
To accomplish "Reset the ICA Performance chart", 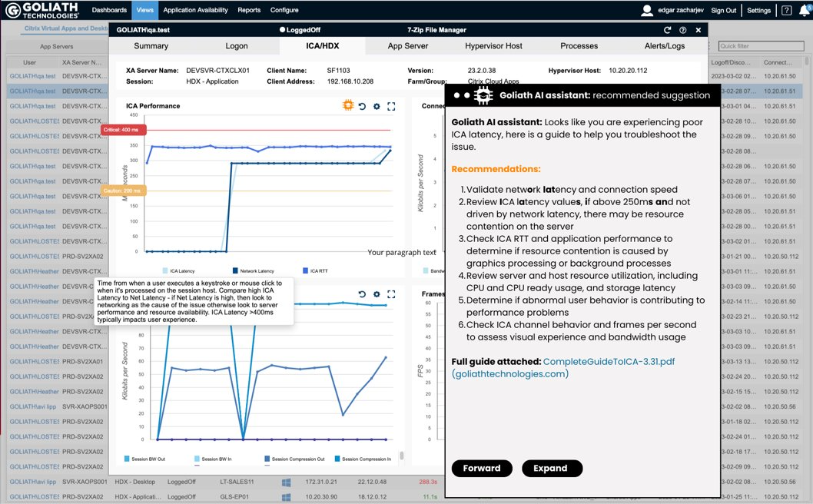I will click(x=362, y=106).
